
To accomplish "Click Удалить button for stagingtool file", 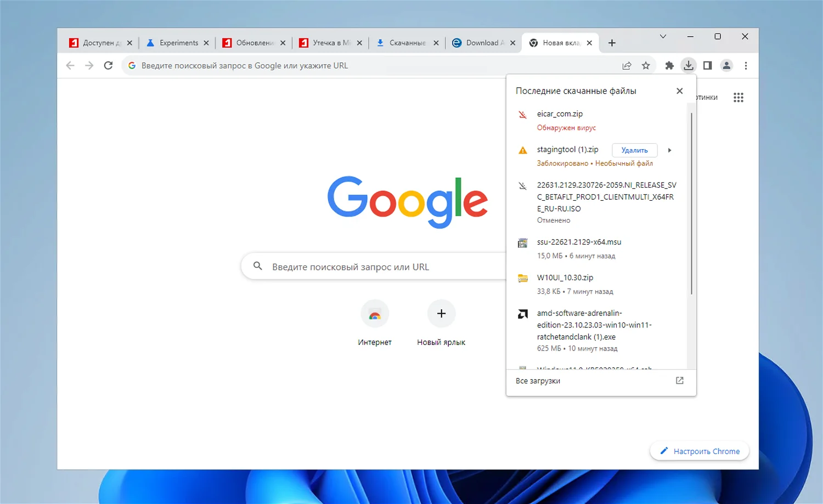I will pos(634,150).
